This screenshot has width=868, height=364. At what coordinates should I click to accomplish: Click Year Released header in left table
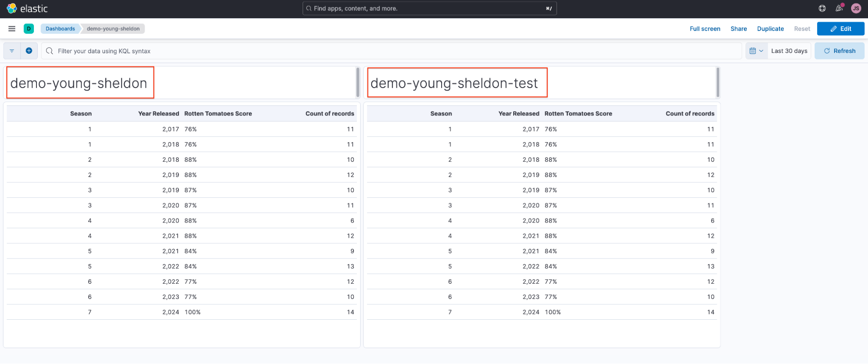coord(158,114)
